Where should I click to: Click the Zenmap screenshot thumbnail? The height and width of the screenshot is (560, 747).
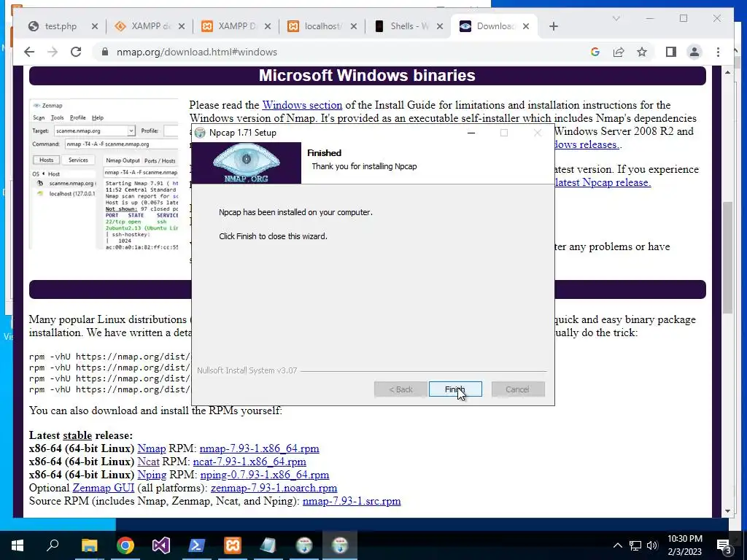pyautogui.click(x=104, y=174)
